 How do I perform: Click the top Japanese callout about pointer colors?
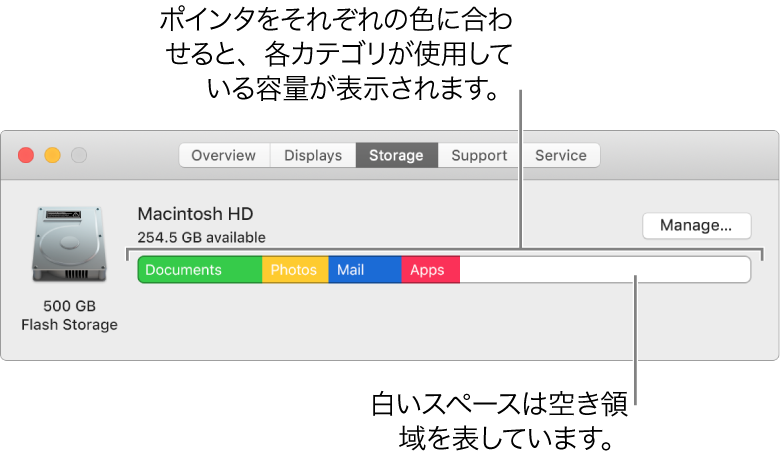tap(337, 54)
